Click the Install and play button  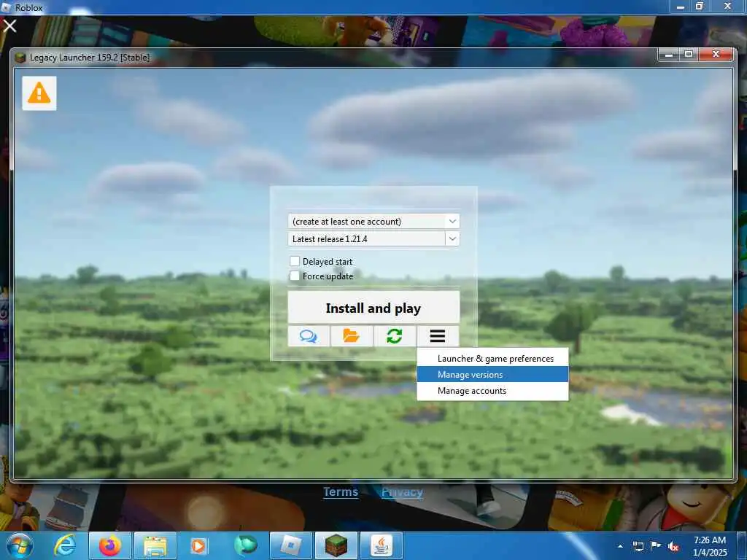(374, 308)
